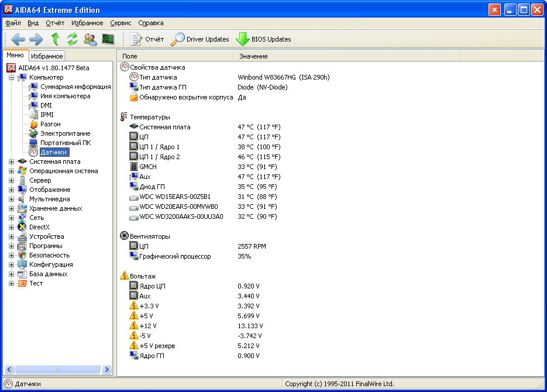Expand the Хранение данных tree node
This screenshot has width=547, height=392.
(11, 208)
